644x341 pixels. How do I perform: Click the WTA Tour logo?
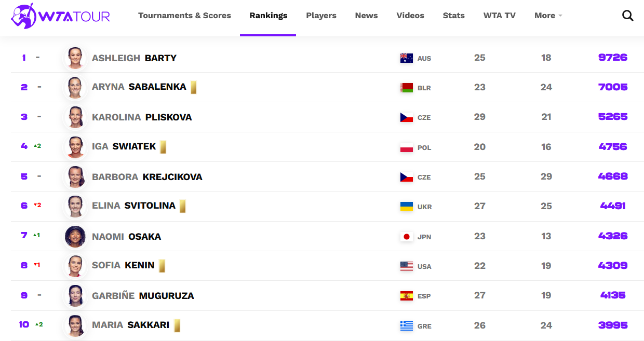click(60, 16)
